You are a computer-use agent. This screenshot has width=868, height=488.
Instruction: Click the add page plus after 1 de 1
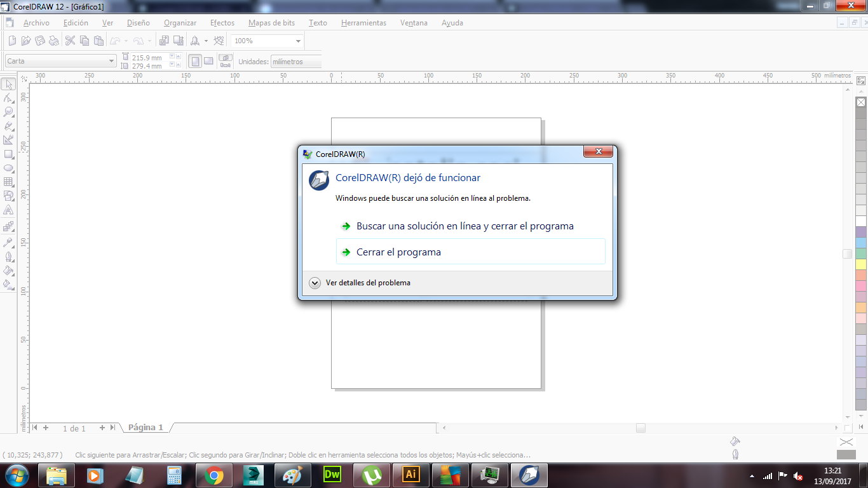(102, 428)
